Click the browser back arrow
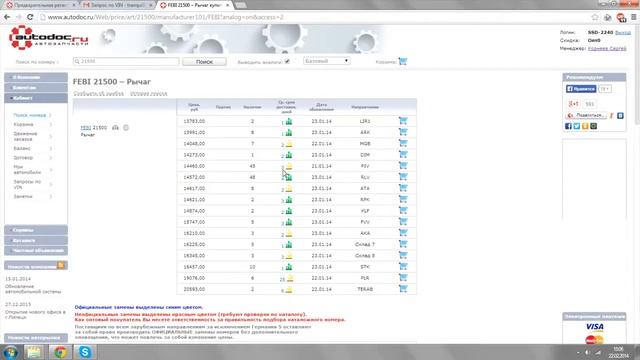This screenshot has height=360, width=640. (x=7, y=17)
